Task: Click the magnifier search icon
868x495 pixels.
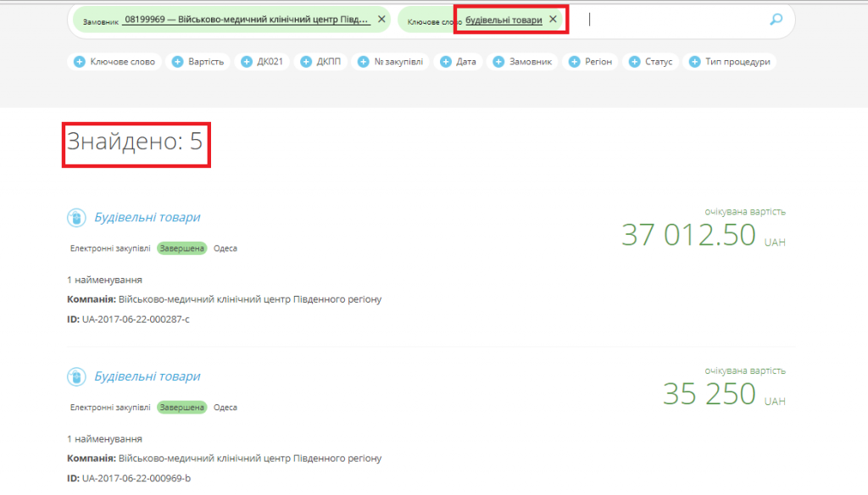Action: tap(776, 19)
